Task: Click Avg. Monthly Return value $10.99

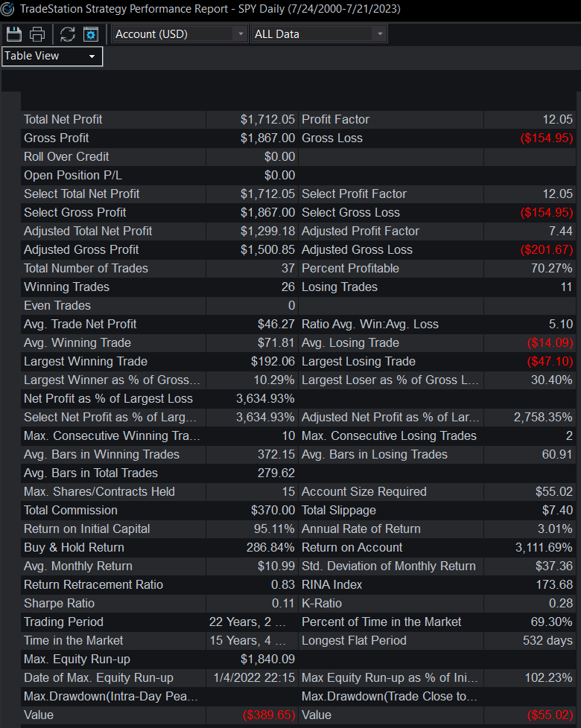Action: (276, 565)
